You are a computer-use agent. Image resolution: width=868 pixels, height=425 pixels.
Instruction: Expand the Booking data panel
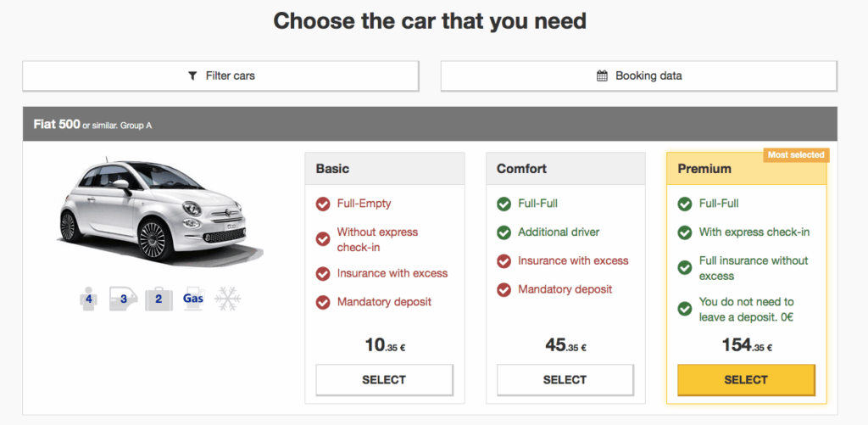point(638,76)
